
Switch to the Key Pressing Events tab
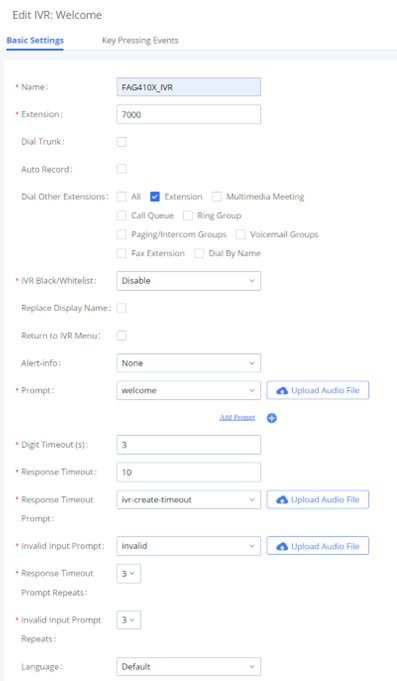tap(140, 40)
